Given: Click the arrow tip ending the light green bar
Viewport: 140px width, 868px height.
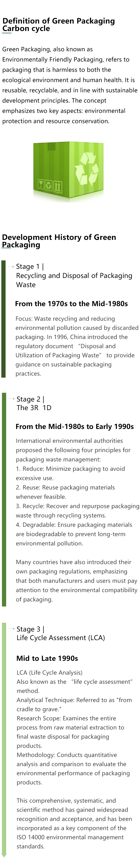Looking at the screenshot, I should (4, 865).
